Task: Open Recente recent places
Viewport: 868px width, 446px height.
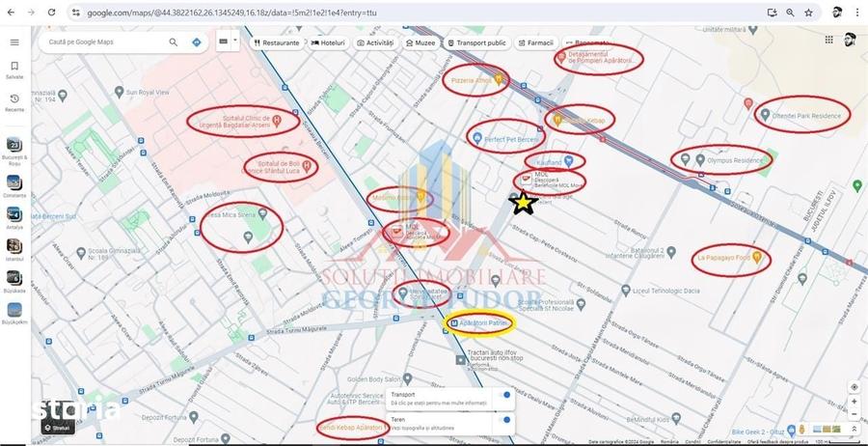Action: 14,102
